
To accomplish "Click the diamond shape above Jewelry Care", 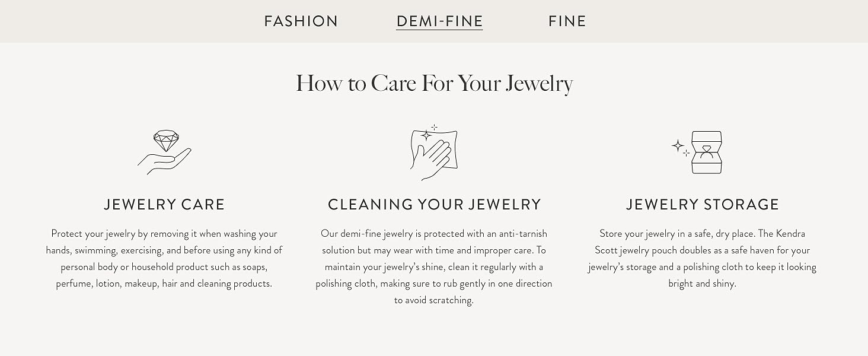I will (167, 139).
